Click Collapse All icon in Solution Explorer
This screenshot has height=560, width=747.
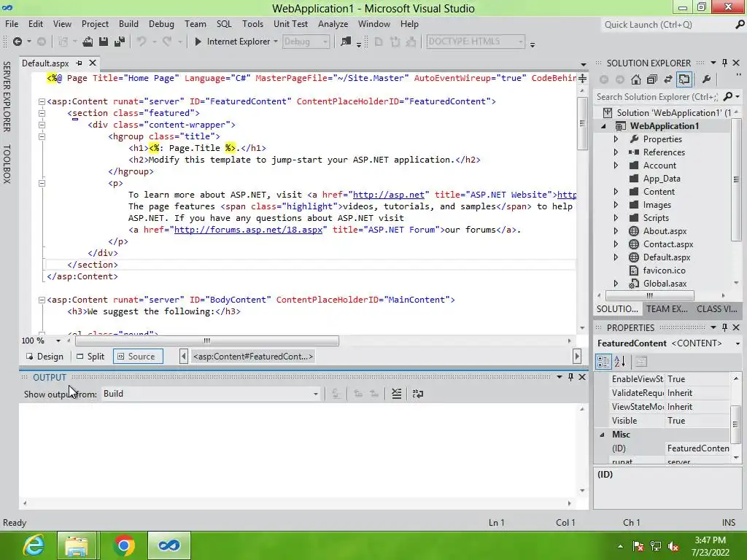click(651, 79)
